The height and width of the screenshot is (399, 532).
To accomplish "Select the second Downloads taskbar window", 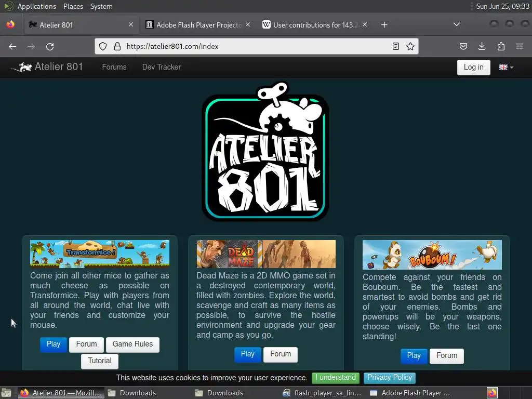I will 236,393.
